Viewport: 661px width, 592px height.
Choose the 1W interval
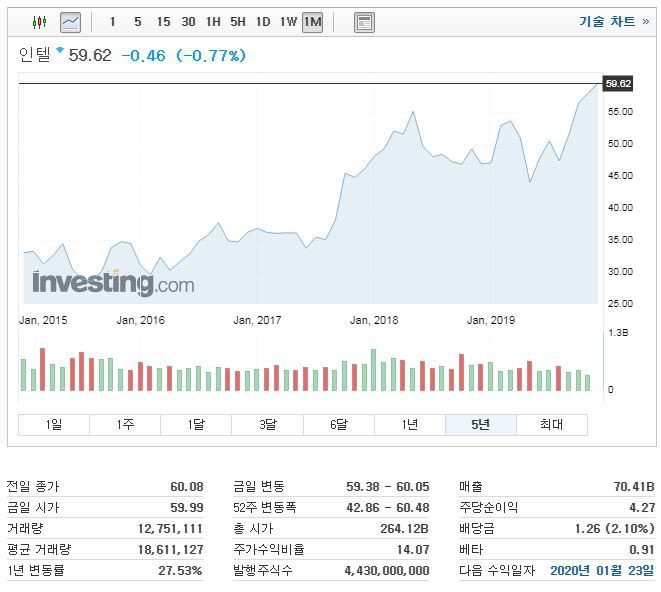(288, 22)
